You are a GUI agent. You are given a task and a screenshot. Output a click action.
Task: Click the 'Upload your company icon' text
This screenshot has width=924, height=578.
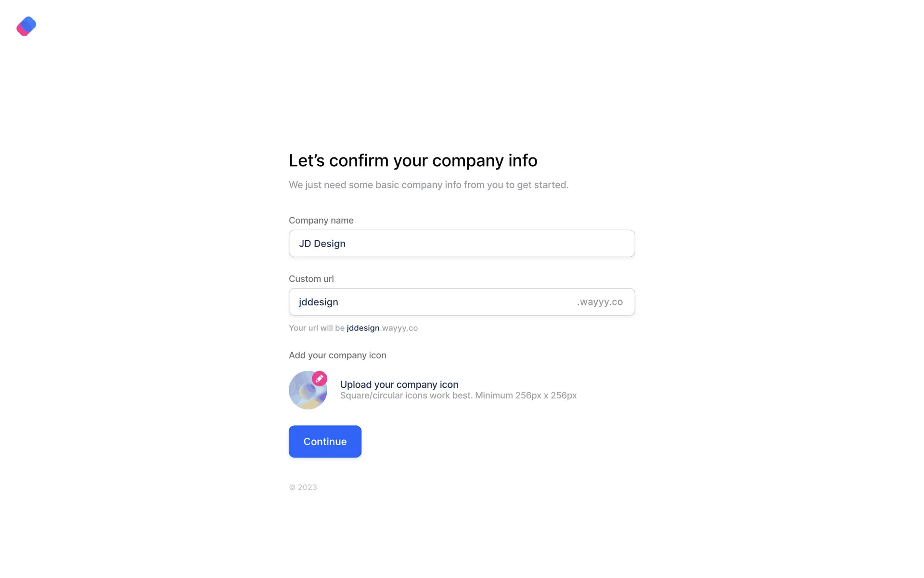[x=399, y=384]
